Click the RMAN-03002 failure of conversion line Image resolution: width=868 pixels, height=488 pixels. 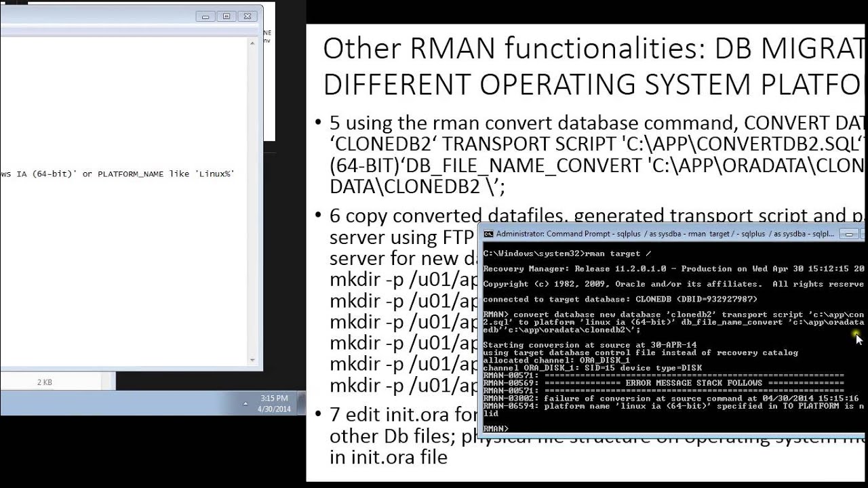click(671, 398)
